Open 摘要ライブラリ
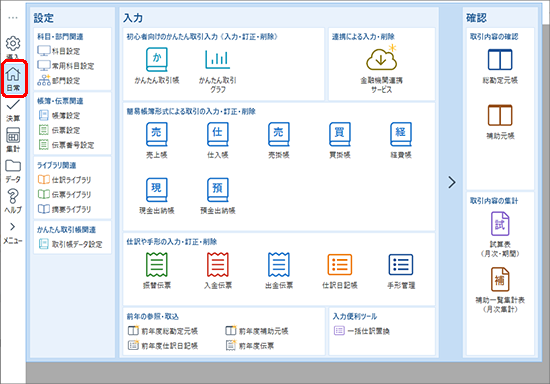 [x=65, y=209]
